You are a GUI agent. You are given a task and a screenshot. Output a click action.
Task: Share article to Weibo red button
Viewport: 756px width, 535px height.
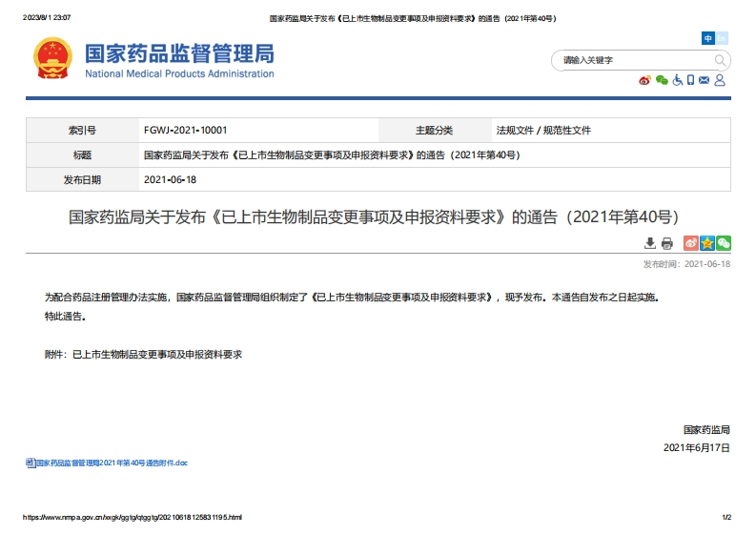(x=690, y=243)
